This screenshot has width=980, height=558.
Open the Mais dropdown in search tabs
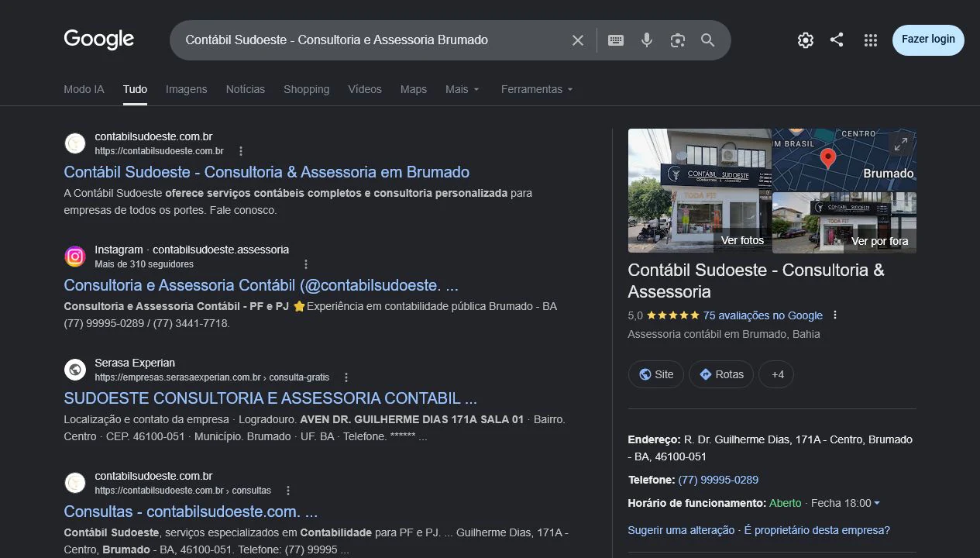[x=462, y=89]
